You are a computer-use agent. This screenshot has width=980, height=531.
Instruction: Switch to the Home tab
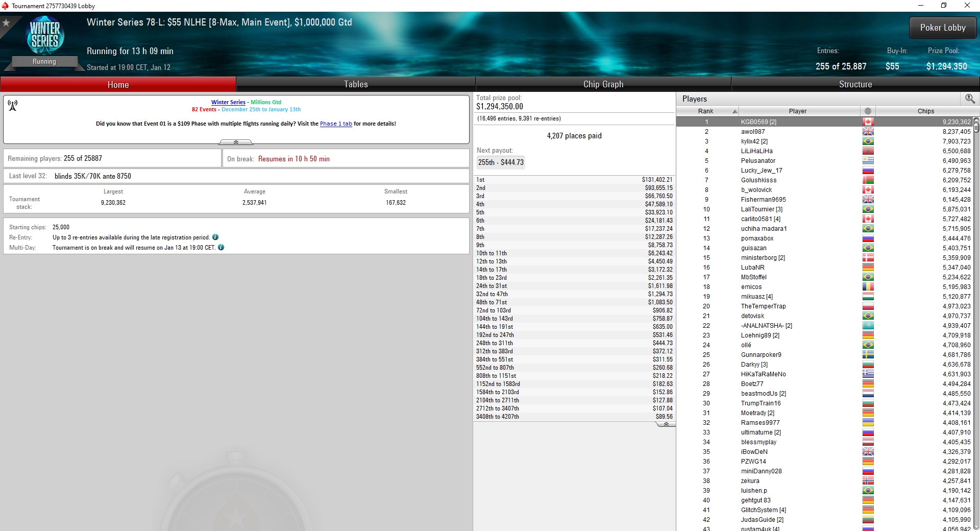118,84
